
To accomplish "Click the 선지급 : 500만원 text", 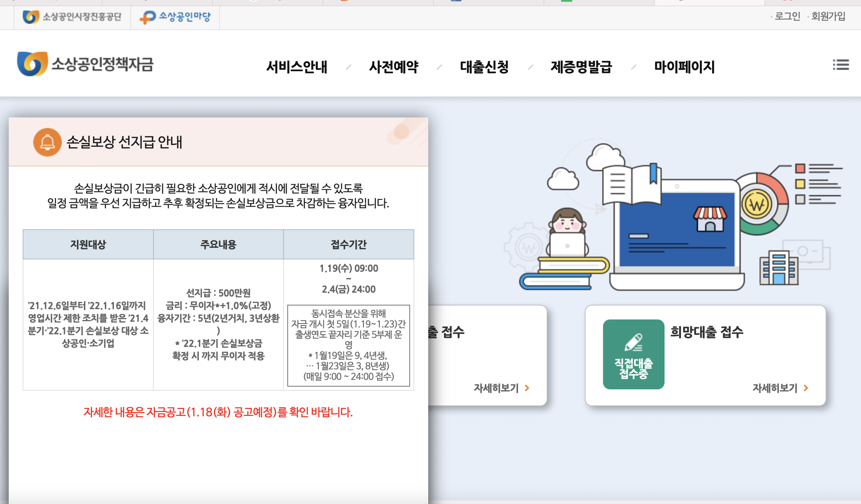I will 218,293.
